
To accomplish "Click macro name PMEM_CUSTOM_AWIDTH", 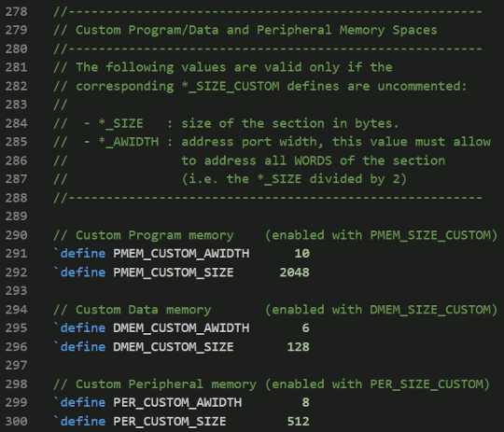I will (181, 254).
